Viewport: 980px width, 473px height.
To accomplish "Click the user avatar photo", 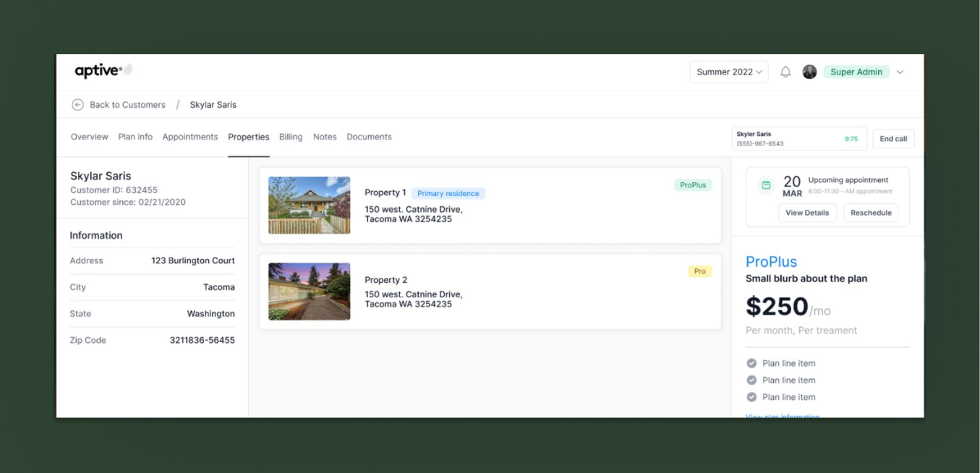I will click(x=809, y=72).
